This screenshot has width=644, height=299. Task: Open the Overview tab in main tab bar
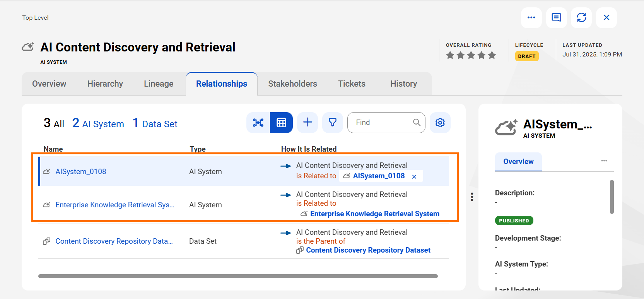[49, 84]
